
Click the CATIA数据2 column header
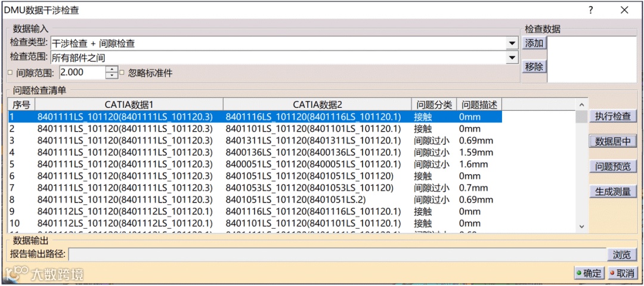[317, 105]
